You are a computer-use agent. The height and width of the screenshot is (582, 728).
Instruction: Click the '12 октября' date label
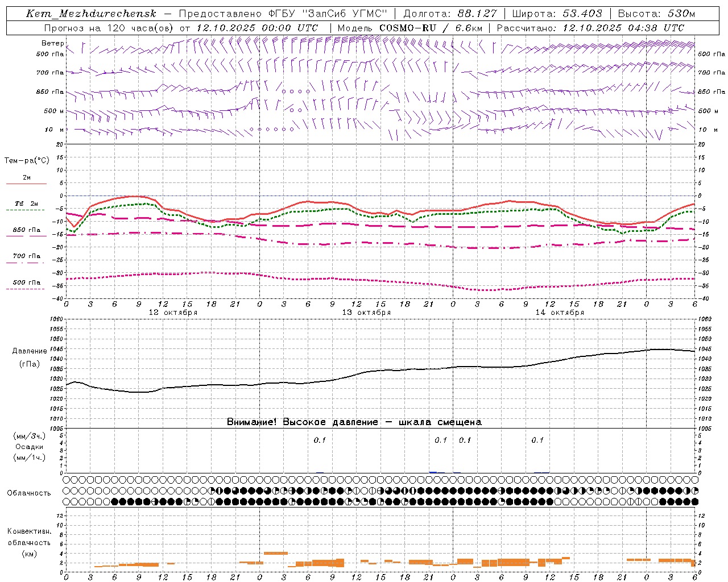(x=173, y=313)
